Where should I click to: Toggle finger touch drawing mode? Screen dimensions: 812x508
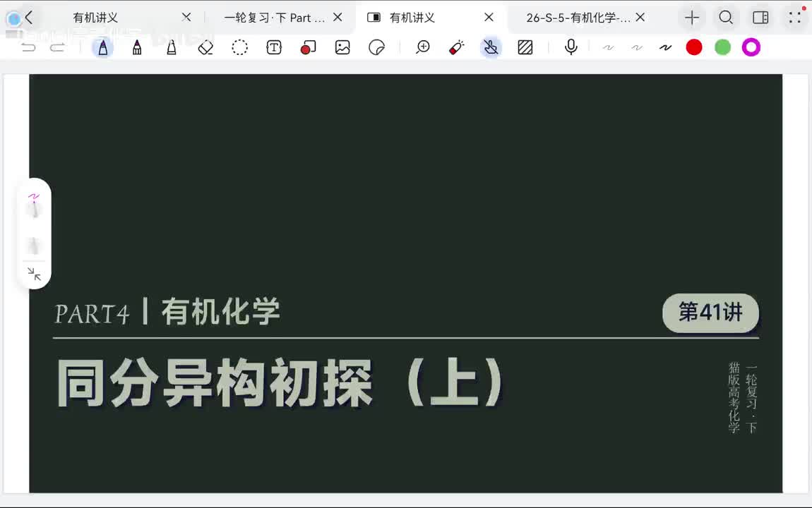click(x=491, y=47)
